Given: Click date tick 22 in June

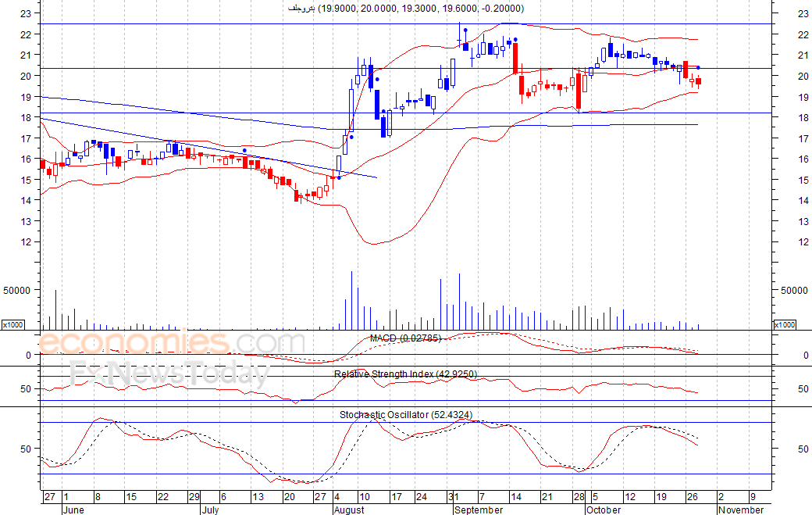Looking at the screenshot, I should click(x=163, y=497).
